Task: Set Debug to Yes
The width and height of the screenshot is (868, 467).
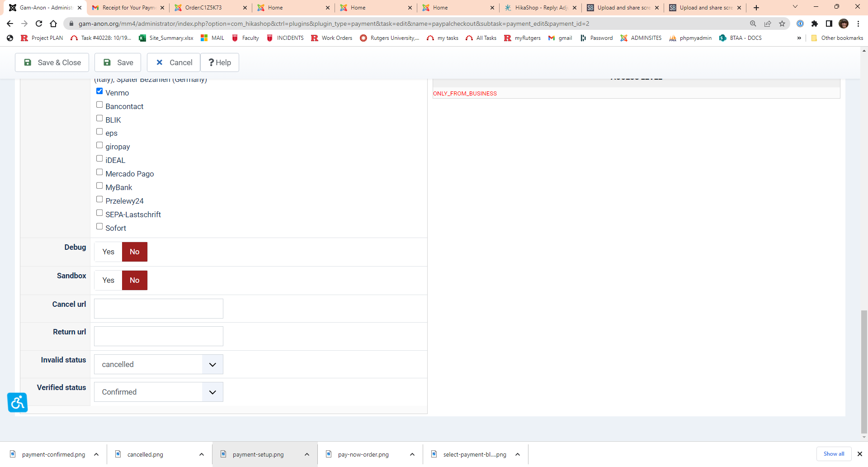Action: [108, 252]
